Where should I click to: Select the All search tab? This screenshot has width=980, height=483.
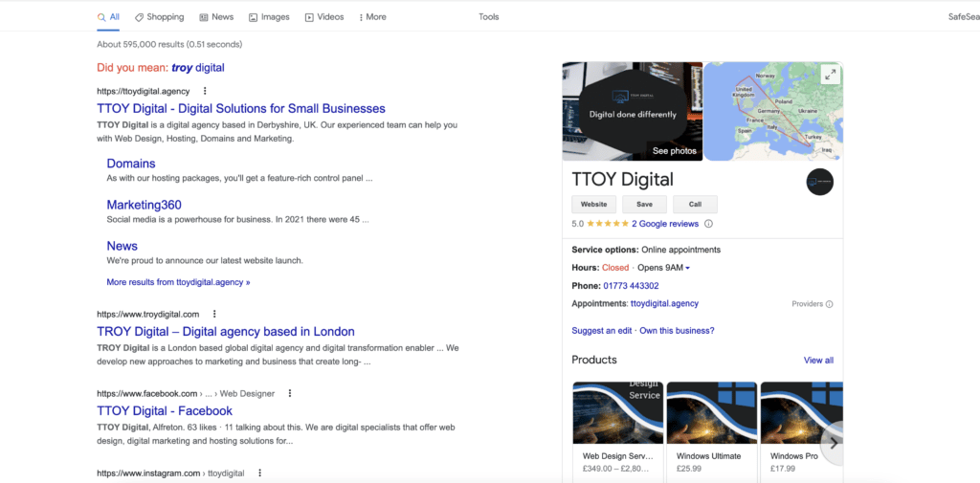pyautogui.click(x=109, y=17)
